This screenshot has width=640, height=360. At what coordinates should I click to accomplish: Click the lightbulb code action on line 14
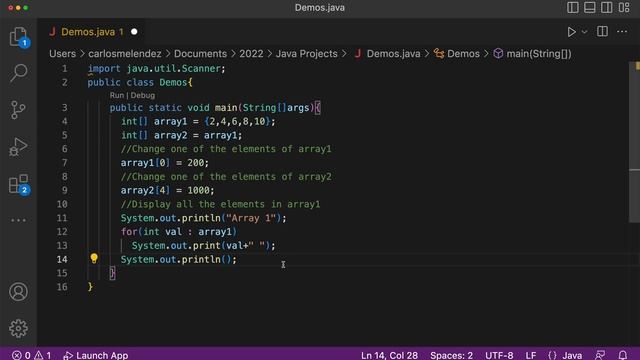94,258
